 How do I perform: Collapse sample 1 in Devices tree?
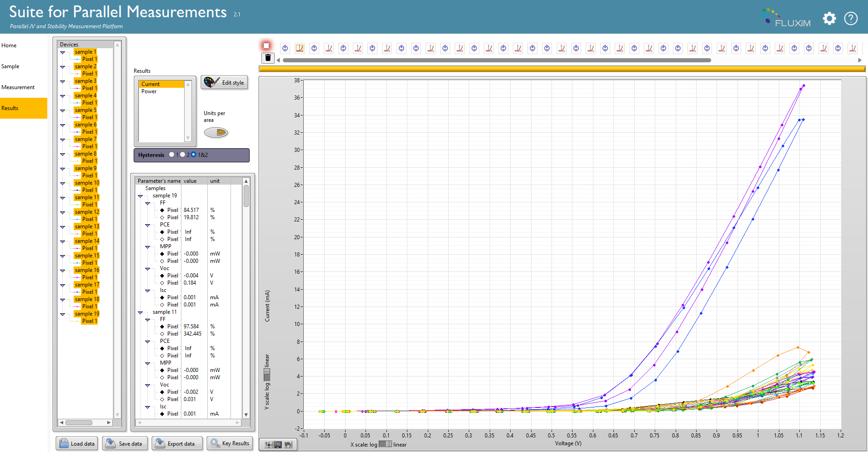pos(63,52)
